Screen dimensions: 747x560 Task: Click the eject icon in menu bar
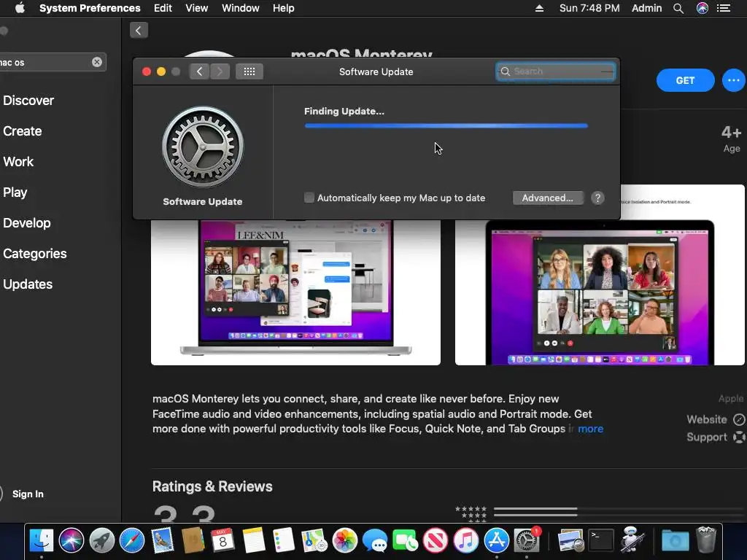click(539, 8)
